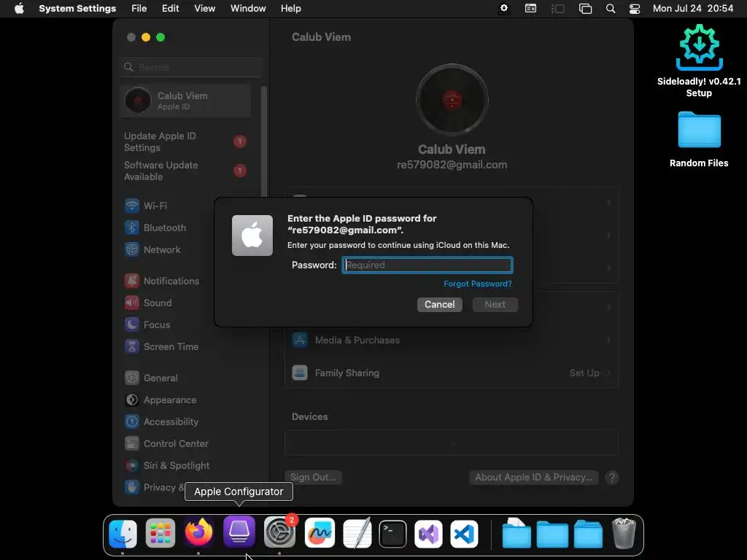
Task: Open the keyboard input menu bar icon
Action: pos(530,8)
